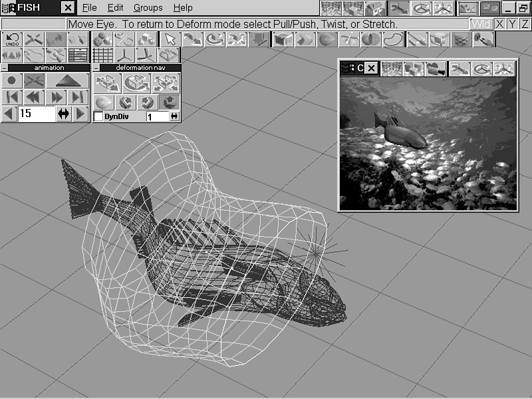Click the Eye Rotate icon in main title bar
The image size is (532, 399).
(x=420, y=8)
